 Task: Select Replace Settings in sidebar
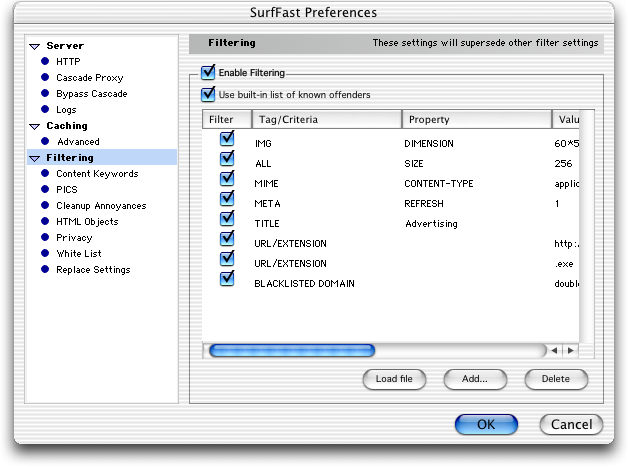click(93, 270)
